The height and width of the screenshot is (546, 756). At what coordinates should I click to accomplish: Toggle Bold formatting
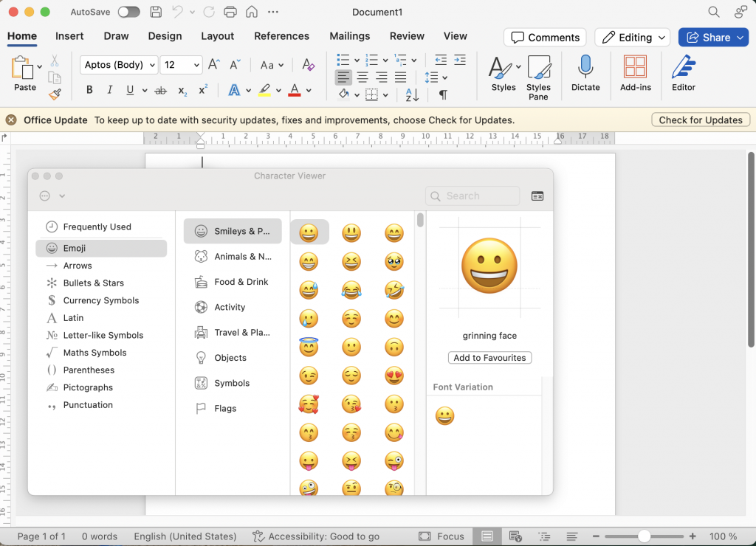[89, 91]
